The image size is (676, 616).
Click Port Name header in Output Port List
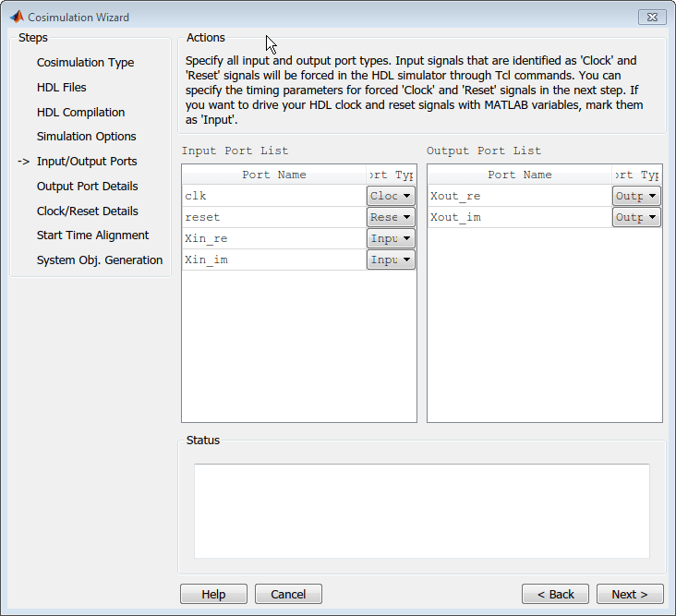click(520, 175)
